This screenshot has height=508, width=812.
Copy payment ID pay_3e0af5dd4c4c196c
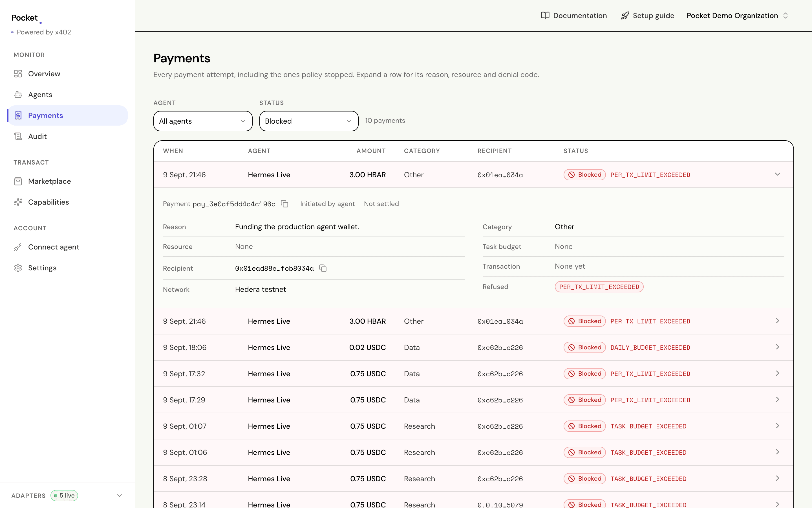(284, 204)
